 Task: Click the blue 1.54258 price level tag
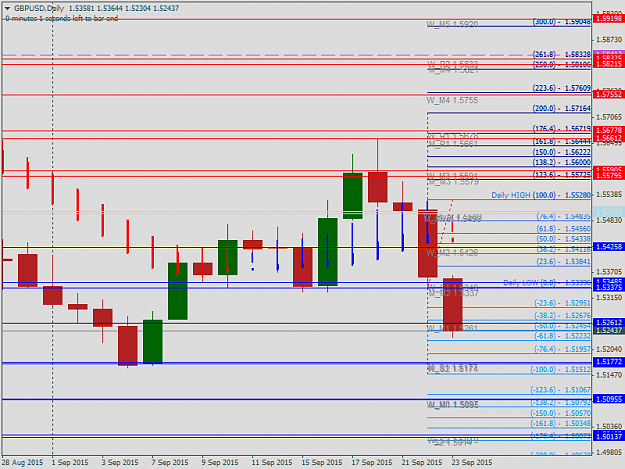coord(608,247)
